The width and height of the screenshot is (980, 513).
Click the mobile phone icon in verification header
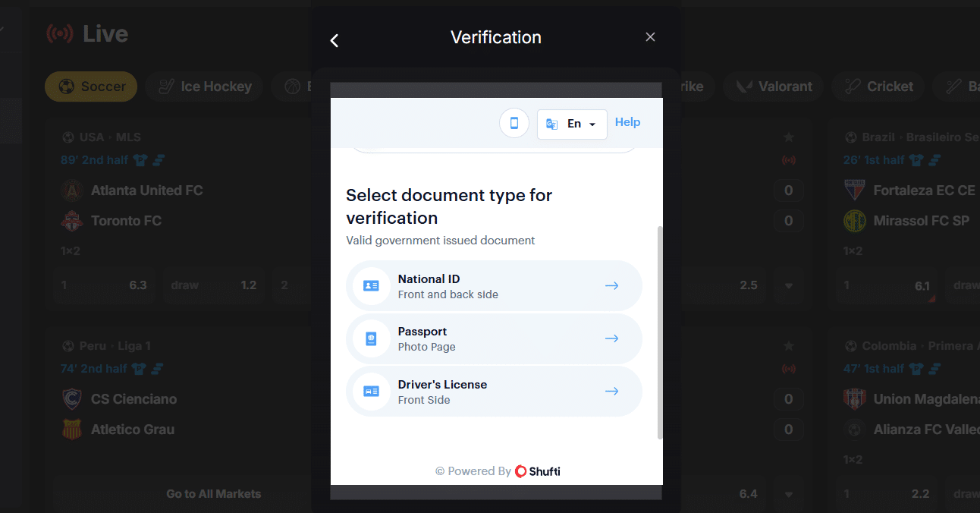[x=514, y=122]
